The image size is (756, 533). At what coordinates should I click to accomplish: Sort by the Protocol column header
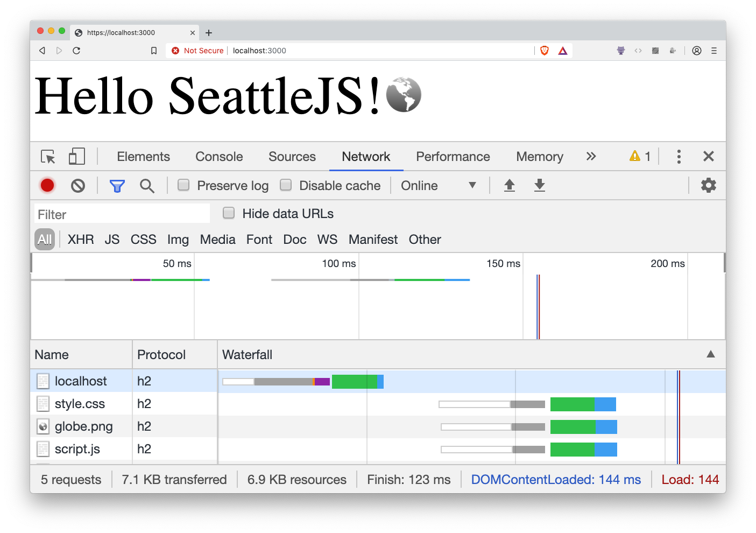[175, 355]
